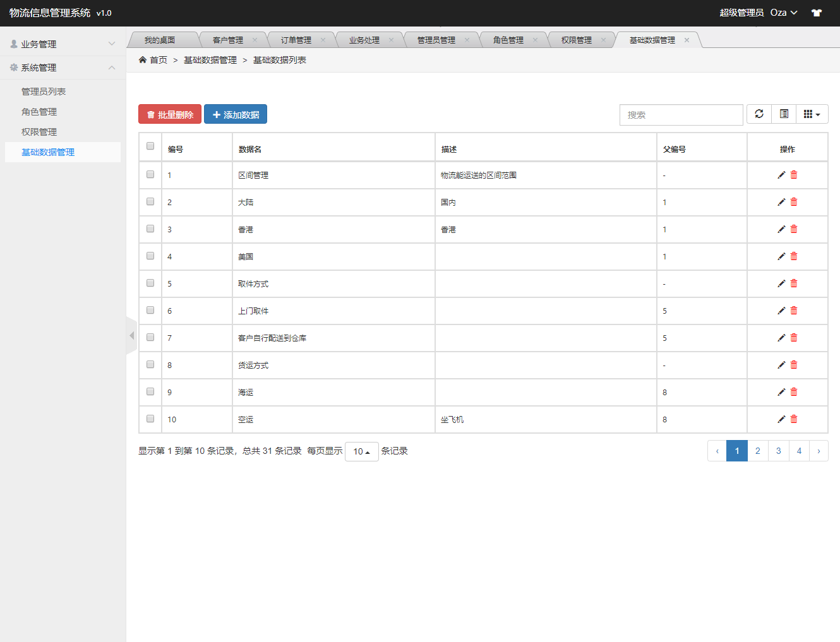Close the 权限管理 tab
This screenshot has height=642, width=840.
pos(603,40)
